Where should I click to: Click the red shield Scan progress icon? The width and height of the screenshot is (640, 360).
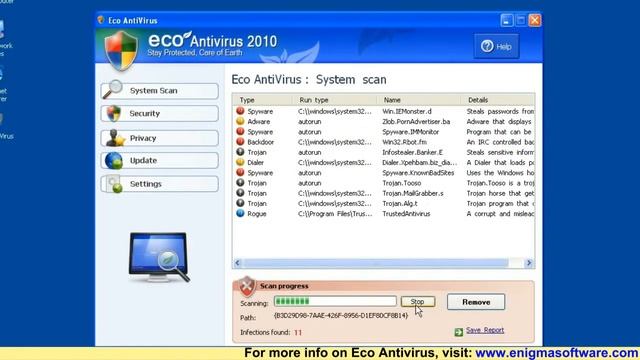click(x=247, y=286)
